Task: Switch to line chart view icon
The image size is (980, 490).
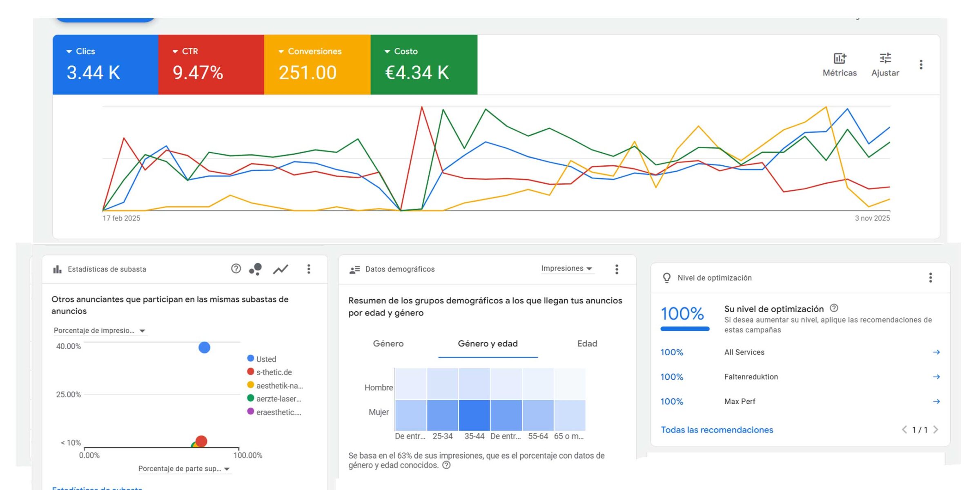Action: coord(281,269)
